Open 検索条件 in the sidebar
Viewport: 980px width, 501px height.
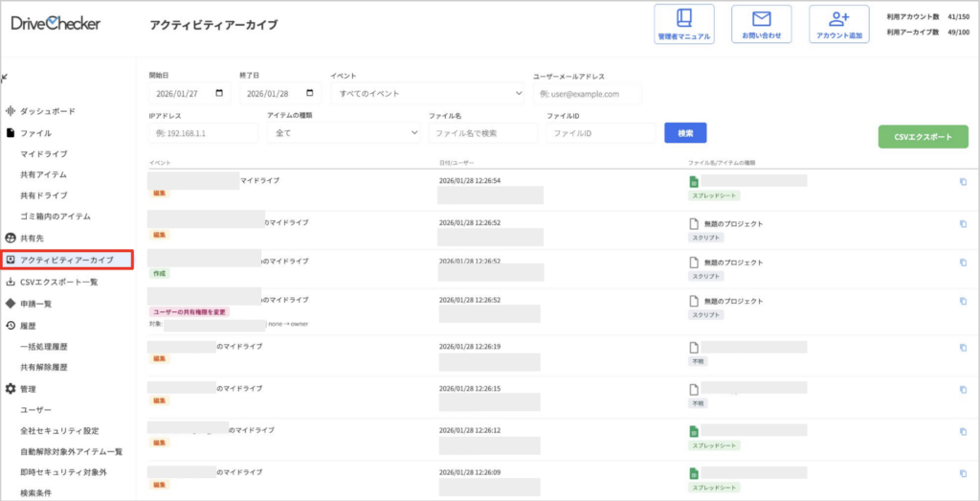pos(35,493)
